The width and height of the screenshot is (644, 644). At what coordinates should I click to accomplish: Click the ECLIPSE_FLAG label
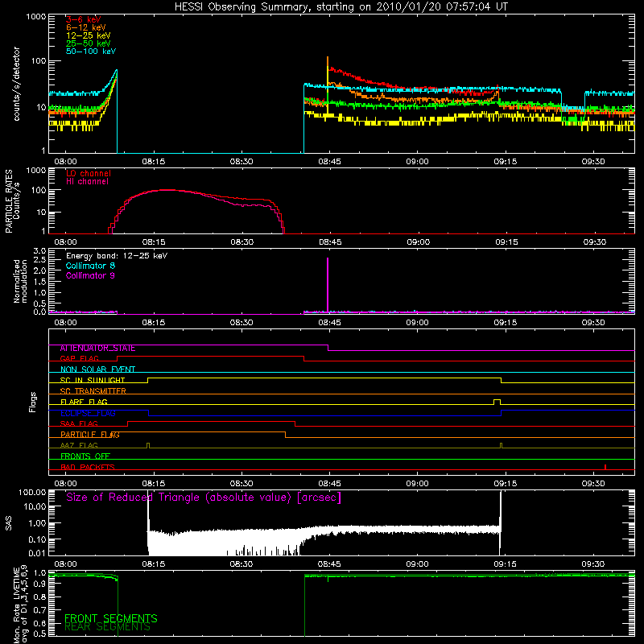[88, 413]
